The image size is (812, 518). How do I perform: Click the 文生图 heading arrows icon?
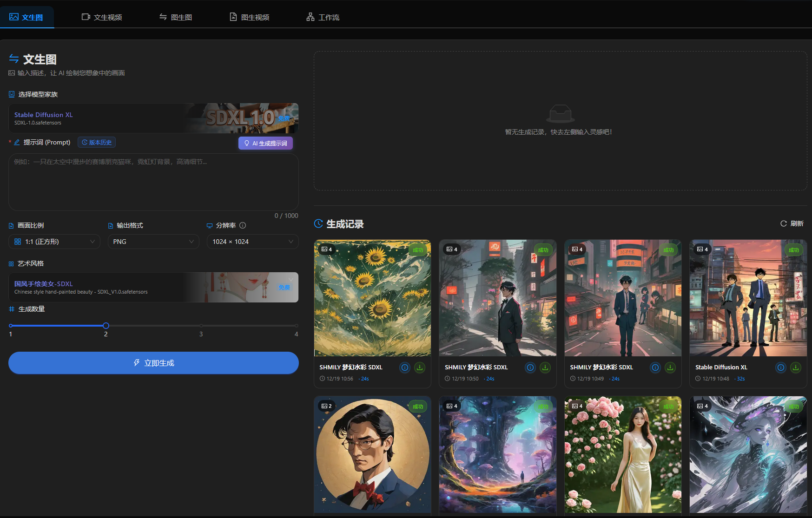[x=14, y=59]
